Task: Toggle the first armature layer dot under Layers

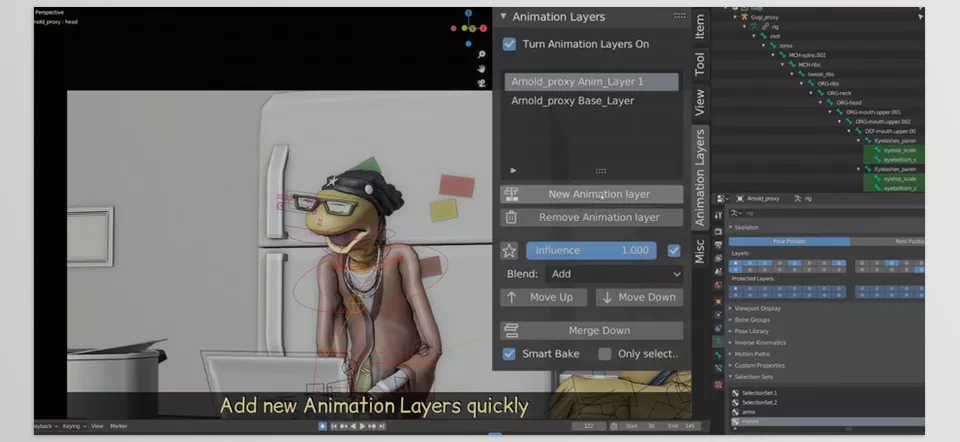Action: coord(736,263)
